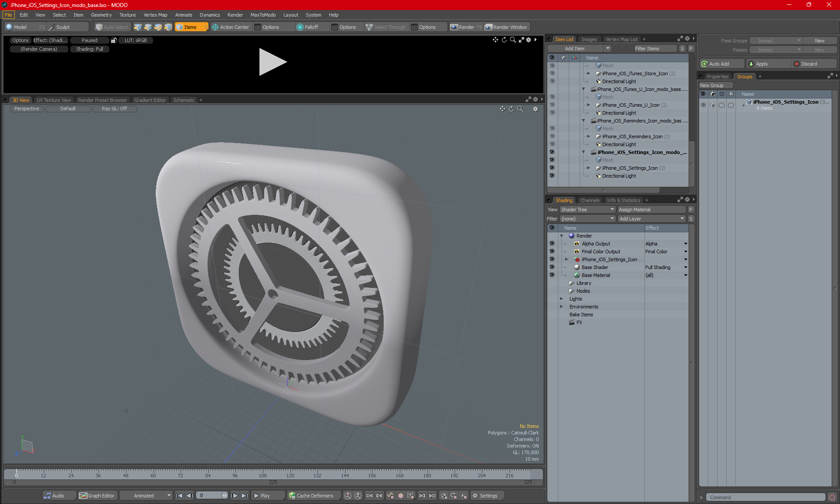Screen dimensions: 840x504
Task: Click the Assign Material button
Action: point(651,210)
